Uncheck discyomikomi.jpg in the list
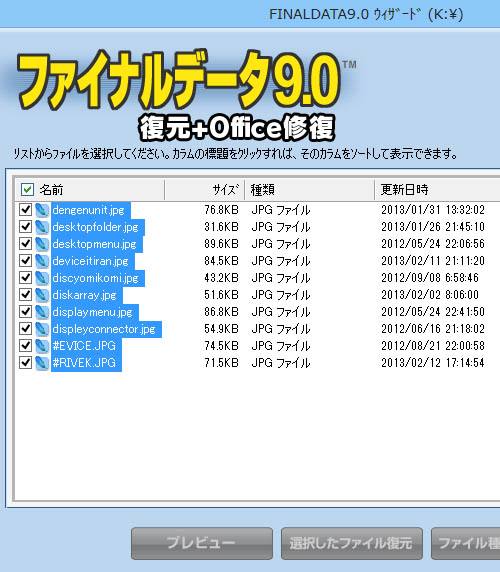 (x=26, y=278)
